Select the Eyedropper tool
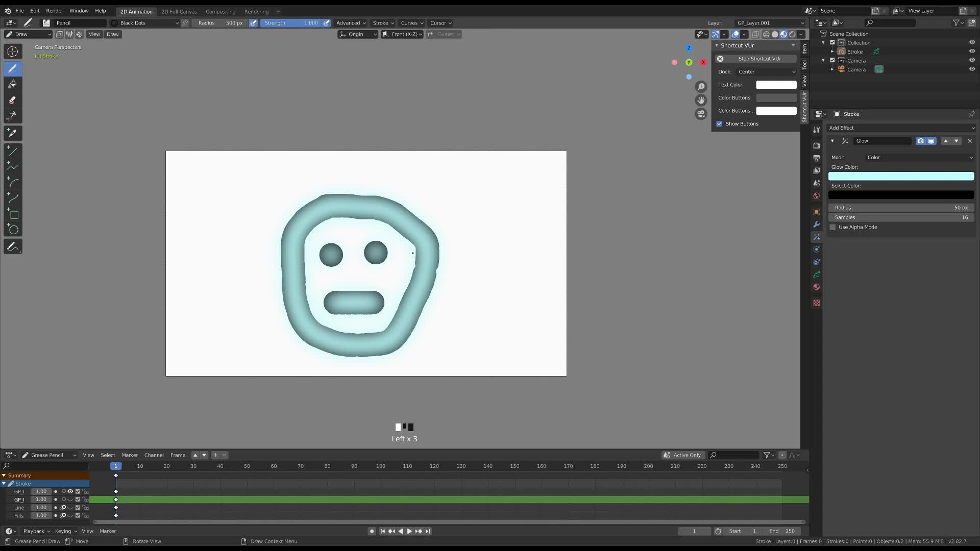This screenshot has height=551, width=980. tap(13, 133)
